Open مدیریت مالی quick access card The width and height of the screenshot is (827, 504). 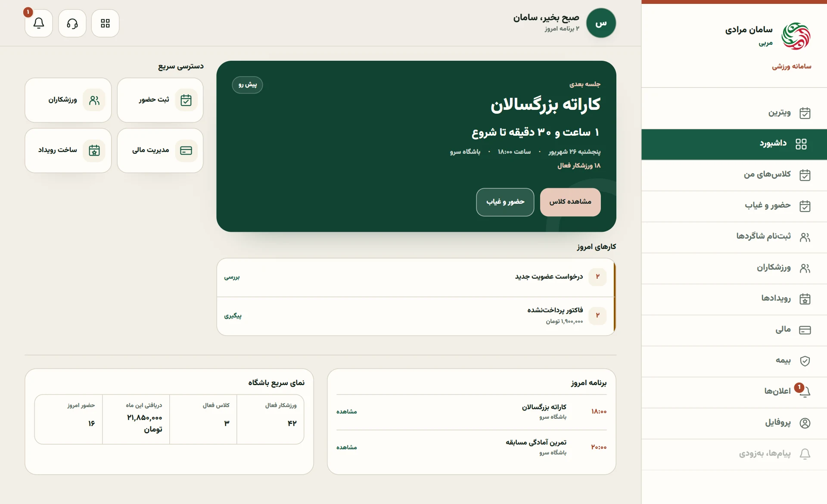coord(160,150)
